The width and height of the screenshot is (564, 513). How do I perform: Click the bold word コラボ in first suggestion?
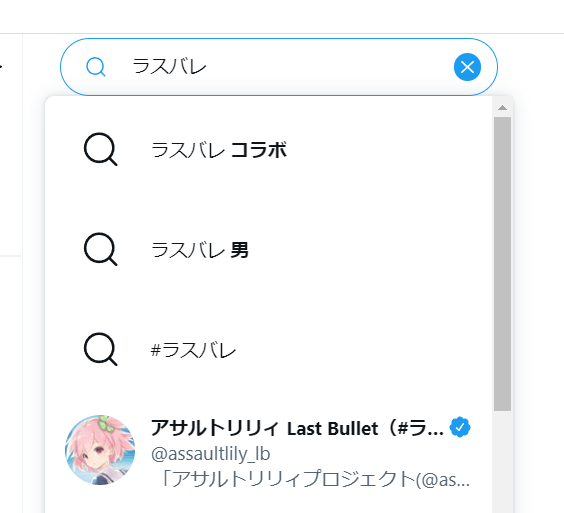[x=259, y=150]
